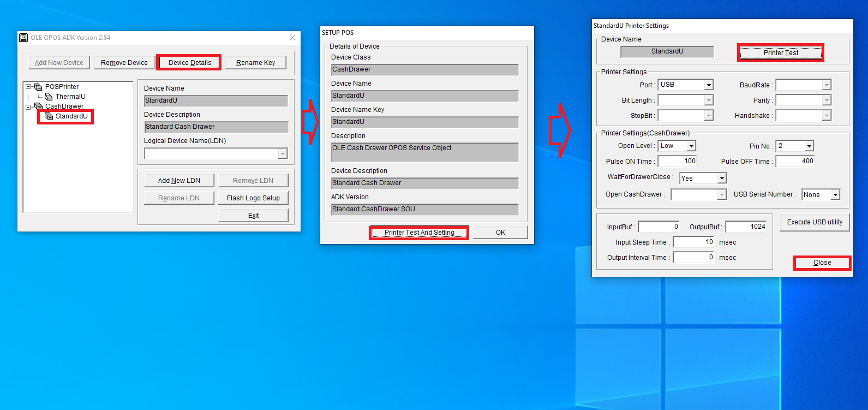Viewport: 868px width, 410px height.
Task: Click the Add New LDN button
Action: 179,181
